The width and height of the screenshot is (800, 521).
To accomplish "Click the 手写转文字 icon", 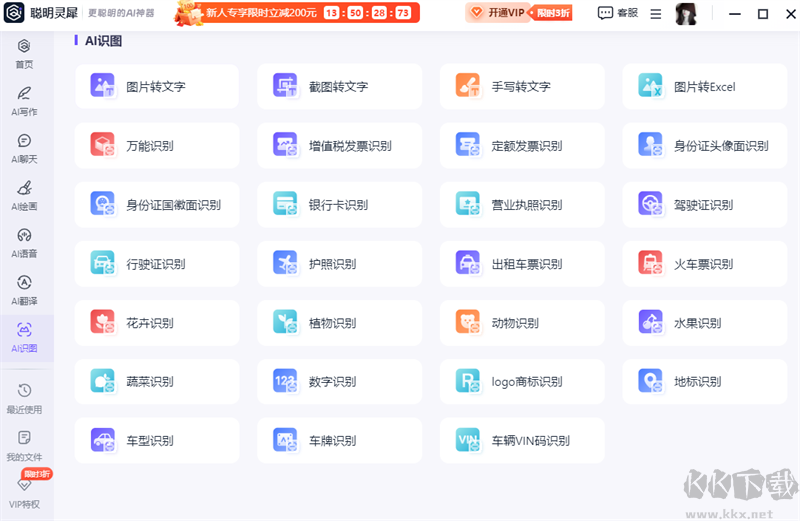I will [468, 86].
